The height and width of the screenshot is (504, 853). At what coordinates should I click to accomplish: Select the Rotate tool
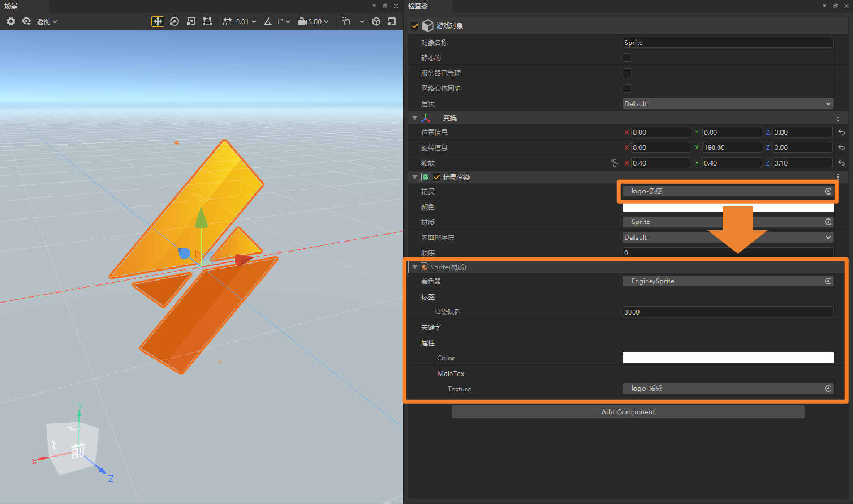click(x=174, y=21)
